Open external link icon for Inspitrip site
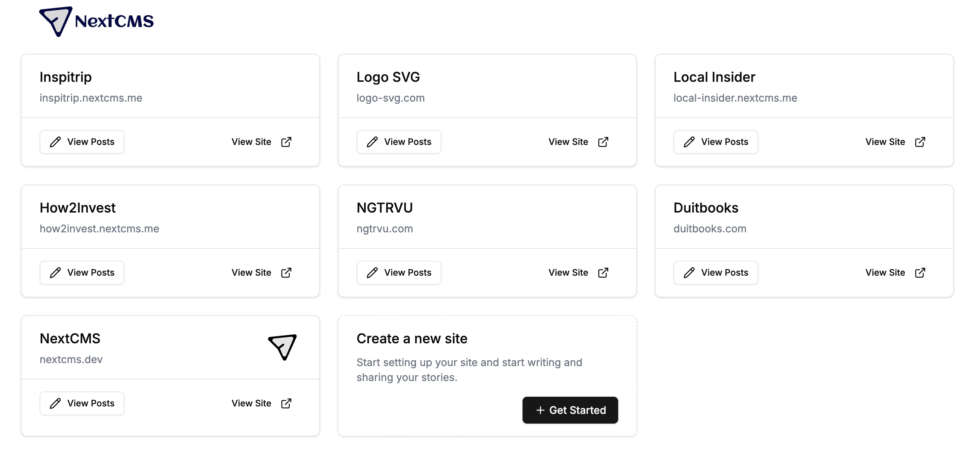The height and width of the screenshot is (452, 980). coord(286,142)
